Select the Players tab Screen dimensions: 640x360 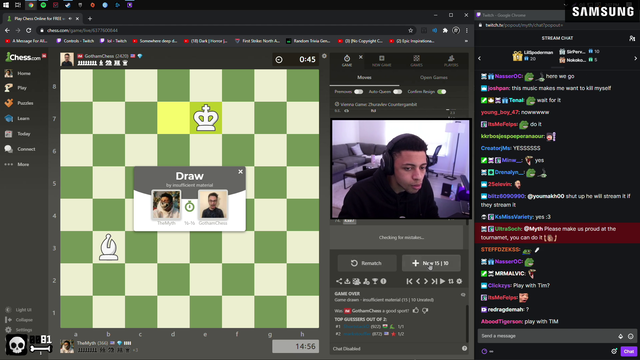coord(451,61)
